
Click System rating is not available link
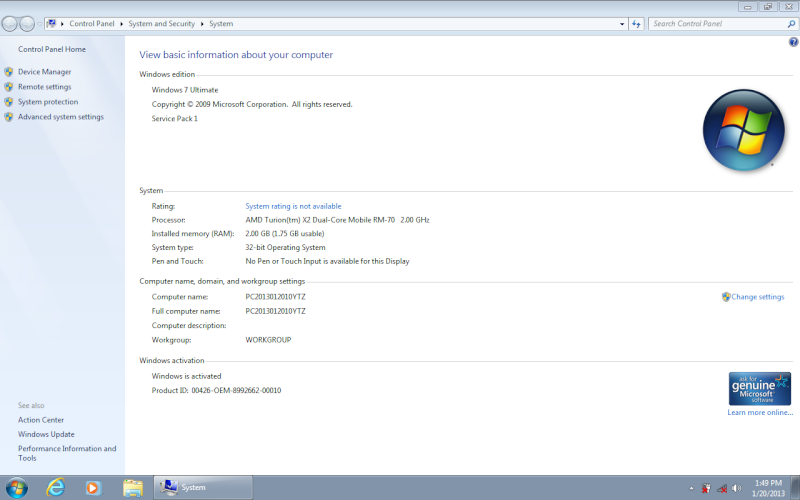coord(293,206)
